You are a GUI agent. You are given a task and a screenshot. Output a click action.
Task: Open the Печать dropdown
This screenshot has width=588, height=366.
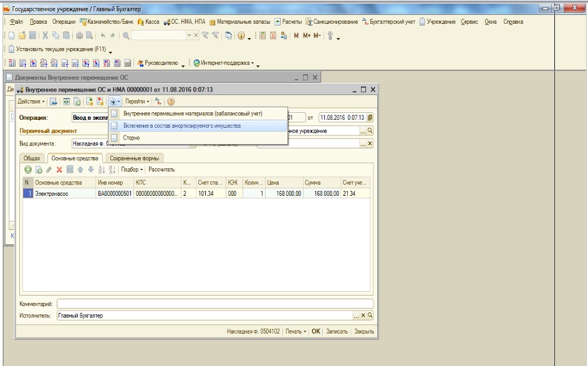click(x=296, y=332)
